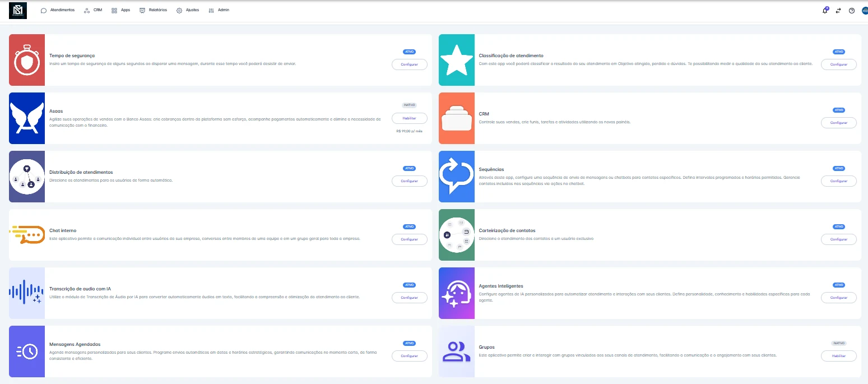Image resolution: width=868 pixels, height=384 pixels.
Task: Enable the Grupos app with Habilitar
Action: (x=839, y=356)
